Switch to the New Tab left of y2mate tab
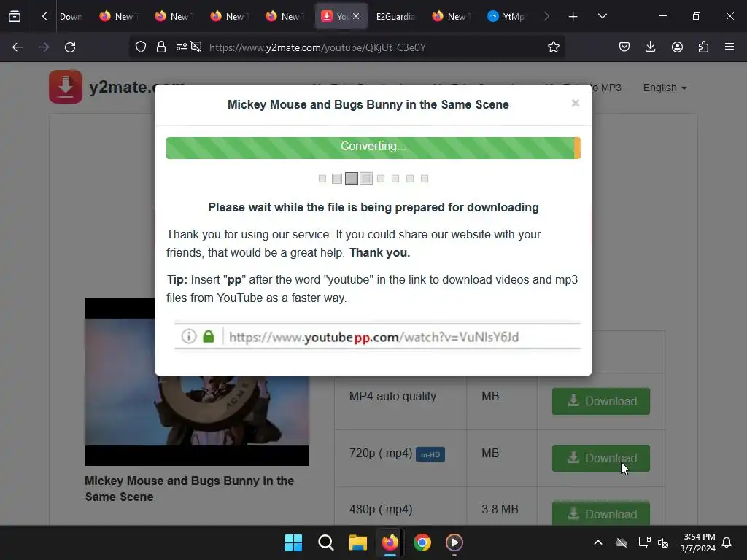Viewport: 747px width, 560px height. pyautogui.click(x=285, y=17)
